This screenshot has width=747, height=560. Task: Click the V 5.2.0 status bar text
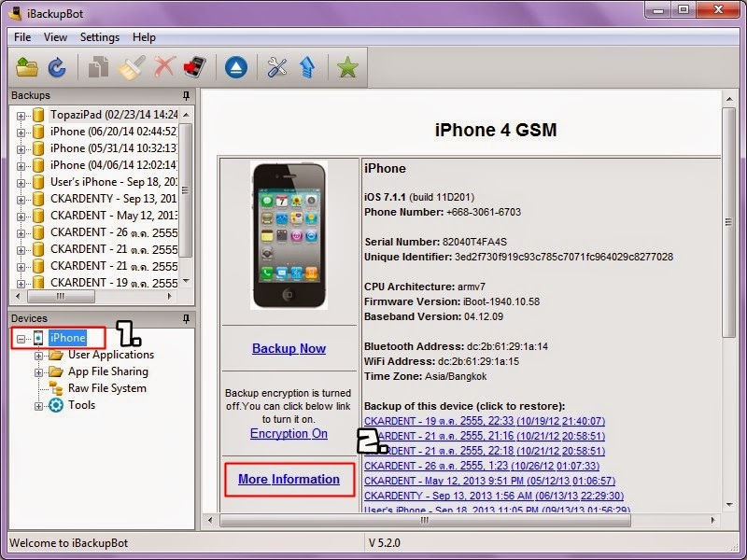(385, 543)
